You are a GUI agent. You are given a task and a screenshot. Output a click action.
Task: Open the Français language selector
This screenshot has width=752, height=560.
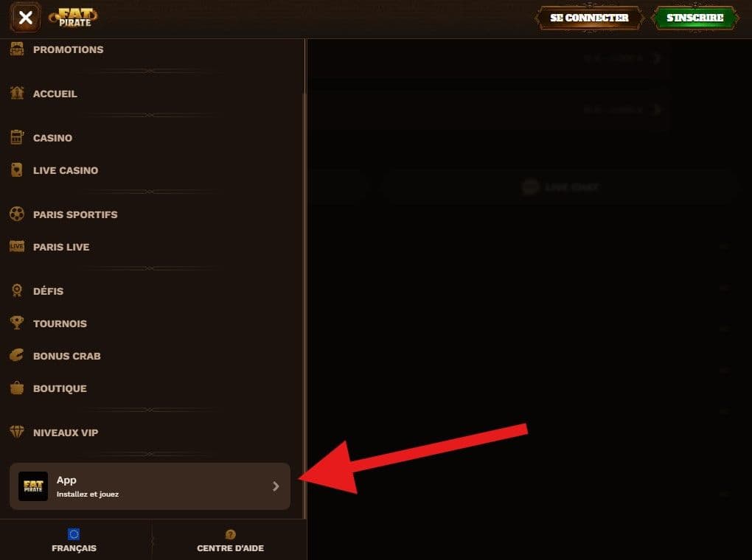74,540
